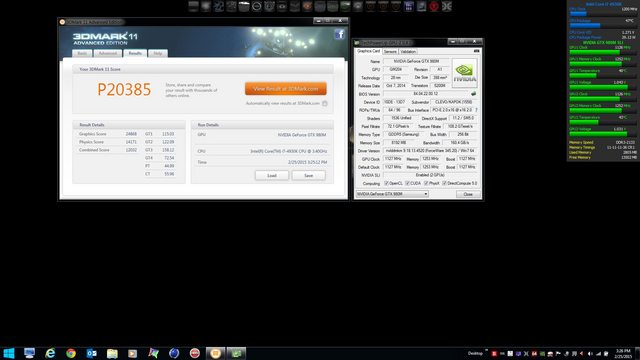Toggle the OpenCL checkbox
This screenshot has width=640, height=360.
tap(386, 183)
